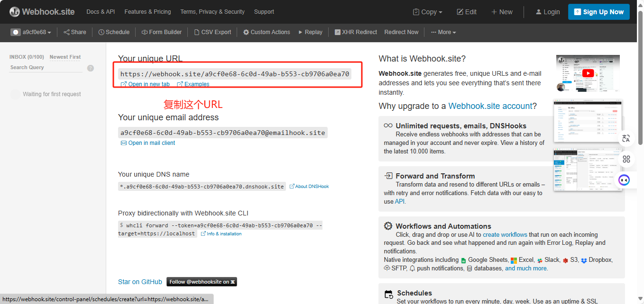Click the upper My URLs screenshot thumbnail
This screenshot has width=644, height=304.
click(588, 122)
